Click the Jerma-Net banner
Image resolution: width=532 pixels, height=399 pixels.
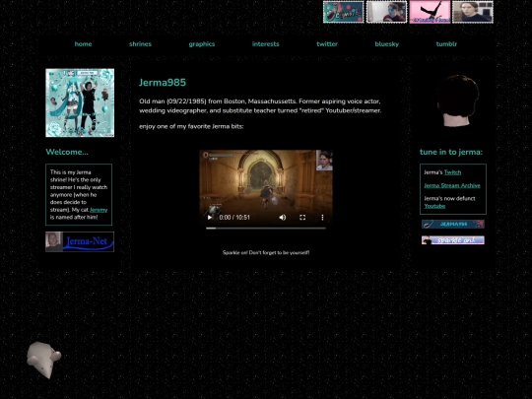[80, 241]
